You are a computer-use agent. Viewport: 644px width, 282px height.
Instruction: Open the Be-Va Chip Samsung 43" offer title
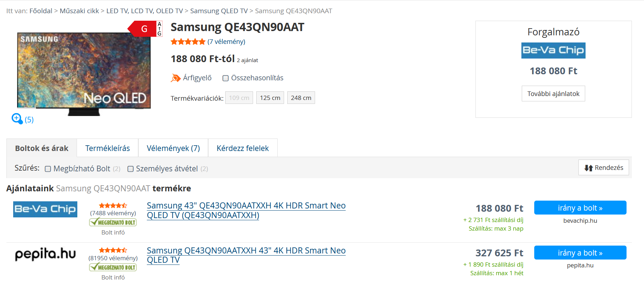[x=246, y=210]
